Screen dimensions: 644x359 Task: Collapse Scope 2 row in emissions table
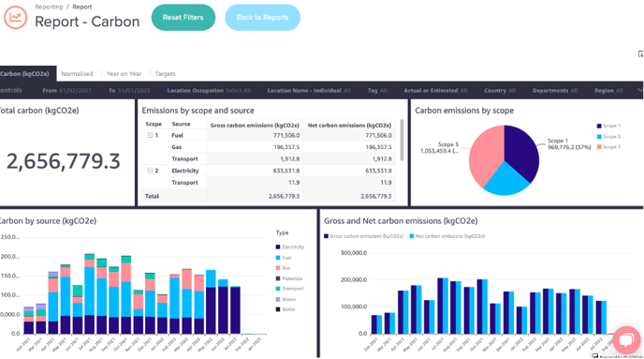point(150,171)
